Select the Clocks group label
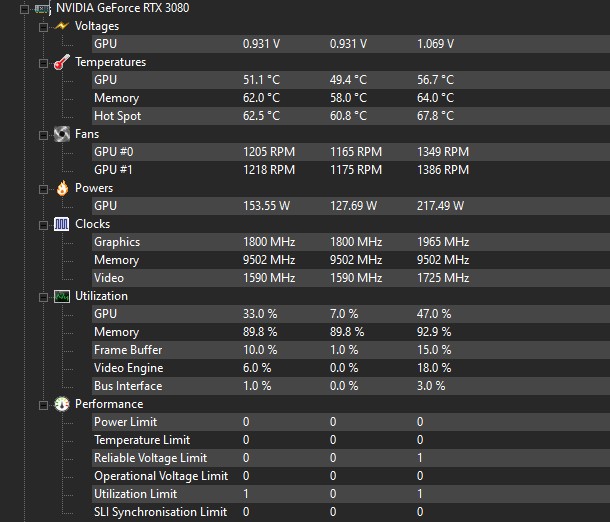This screenshot has width=610, height=522. click(92, 224)
